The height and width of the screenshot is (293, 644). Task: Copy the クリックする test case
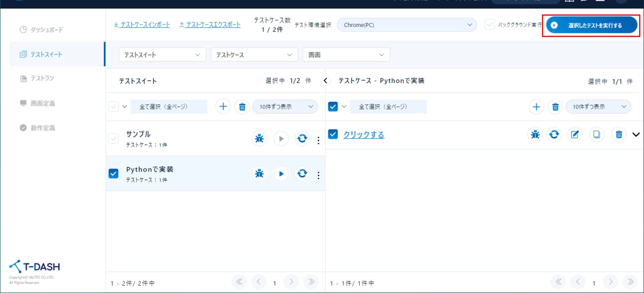[x=596, y=135]
